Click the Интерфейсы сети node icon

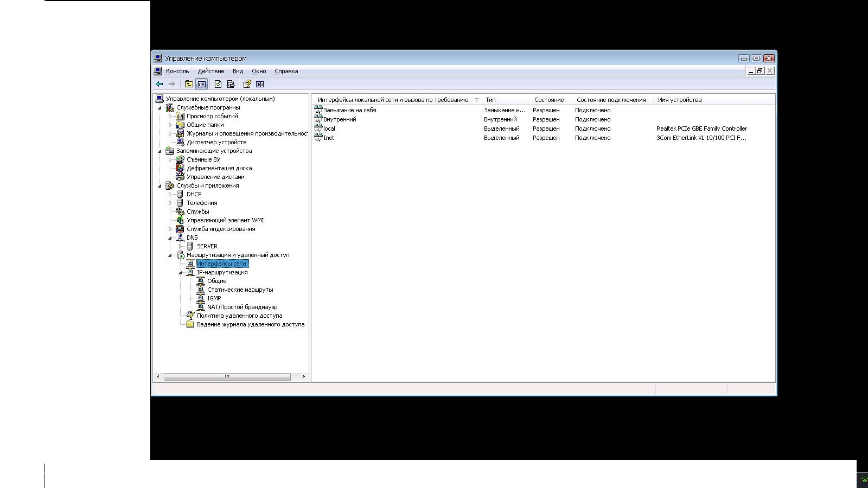click(190, 264)
